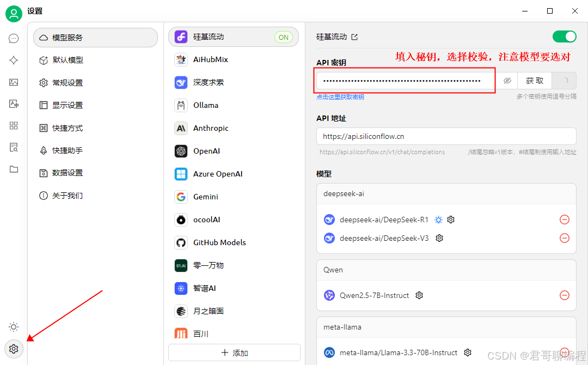The width and height of the screenshot is (588, 365).
Task: Click 获取 button next to API key
Action: [x=535, y=81]
